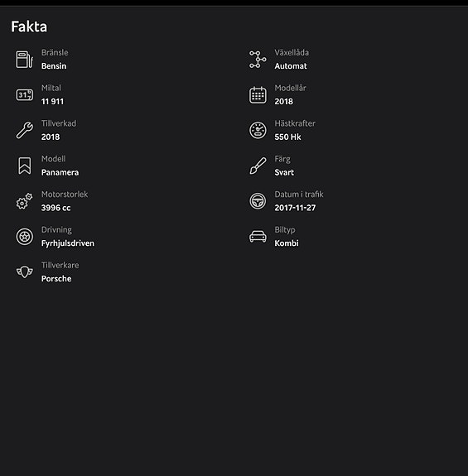Click the 11 911 mileage value
Image resolution: width=468 pixels, height=476 pixels.
tap(52, 101)
